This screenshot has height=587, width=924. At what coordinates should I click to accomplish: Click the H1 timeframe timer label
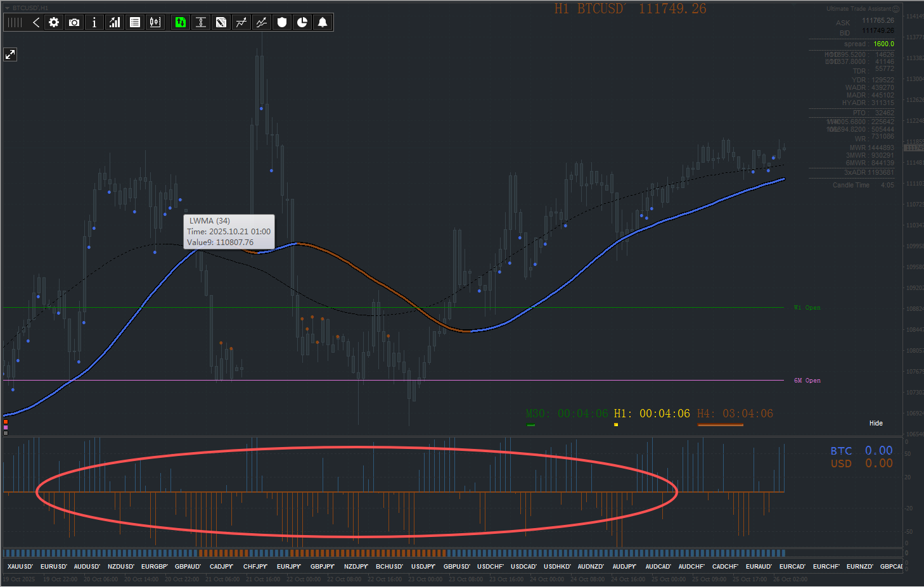(x=651, y=413)
